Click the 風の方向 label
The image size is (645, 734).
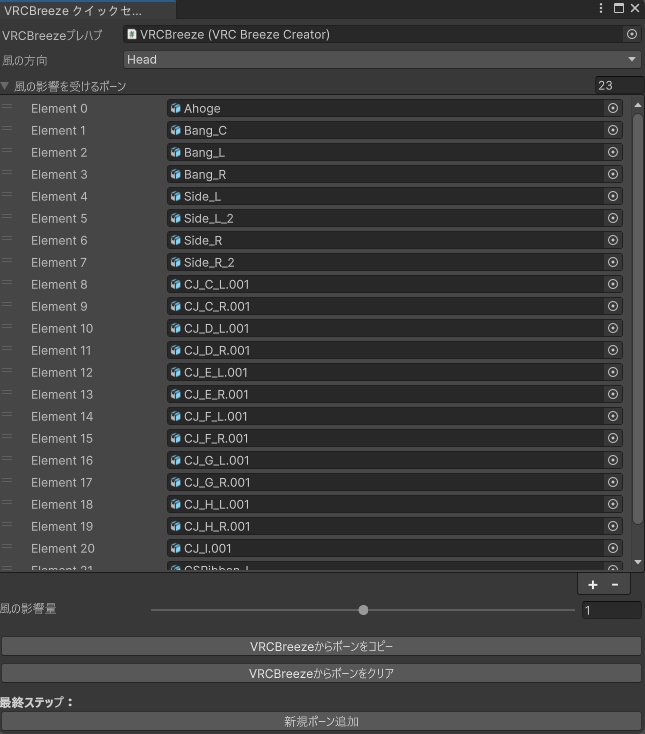[x=24, y=60]
